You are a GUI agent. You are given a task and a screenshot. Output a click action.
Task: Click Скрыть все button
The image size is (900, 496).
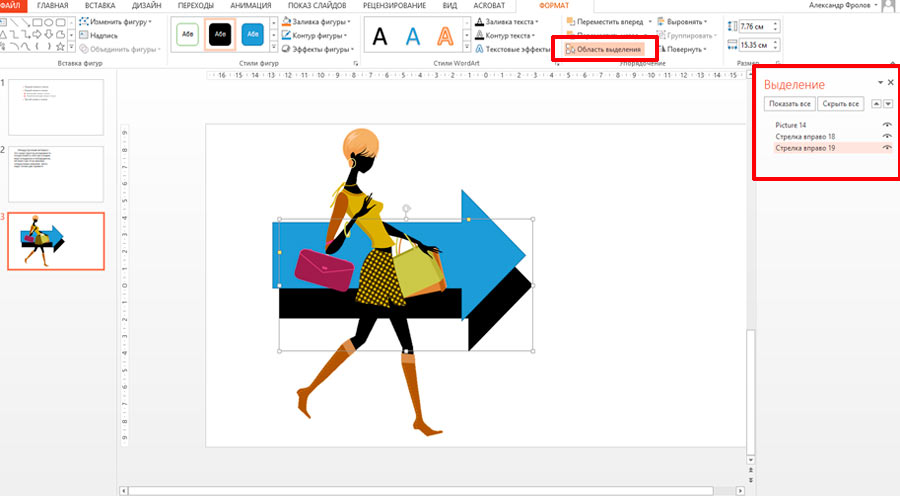841,104
